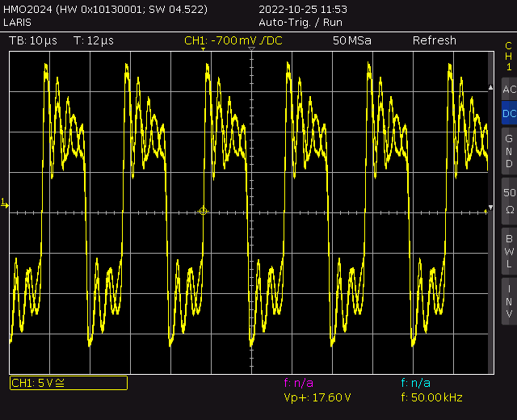This screenshot has height=420, width=517.
Task: Click gray time reference triangle above grid
Action: coord(251,48)
